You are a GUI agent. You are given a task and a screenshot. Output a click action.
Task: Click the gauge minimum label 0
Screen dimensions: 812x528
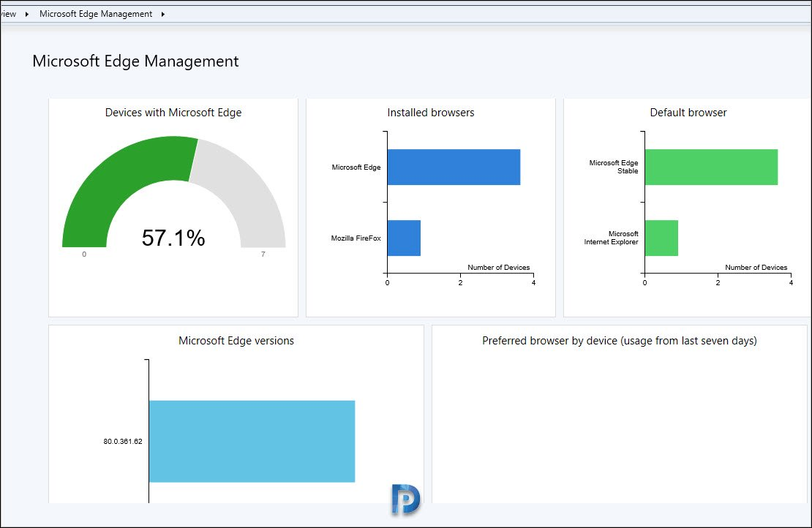tap(84, 254)
